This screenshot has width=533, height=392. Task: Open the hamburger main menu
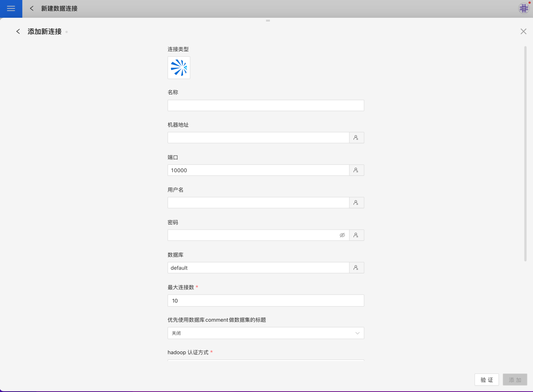click(11, 9)
